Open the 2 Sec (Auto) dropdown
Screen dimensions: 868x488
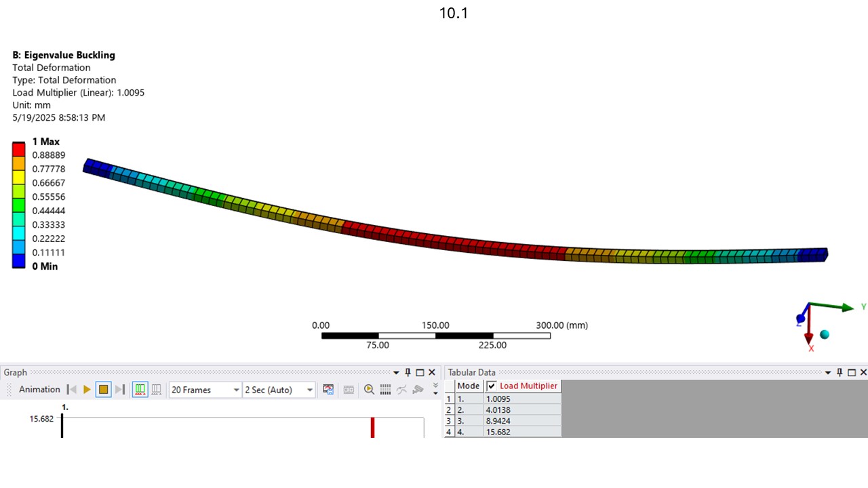(279, 390)
